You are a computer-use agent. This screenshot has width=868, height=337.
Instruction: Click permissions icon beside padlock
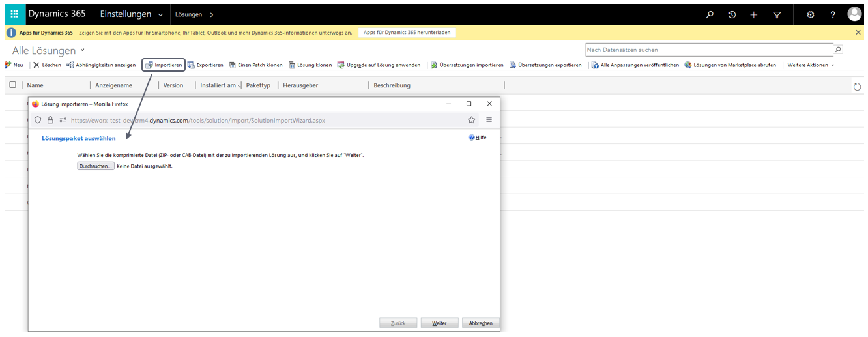point(63,120)
